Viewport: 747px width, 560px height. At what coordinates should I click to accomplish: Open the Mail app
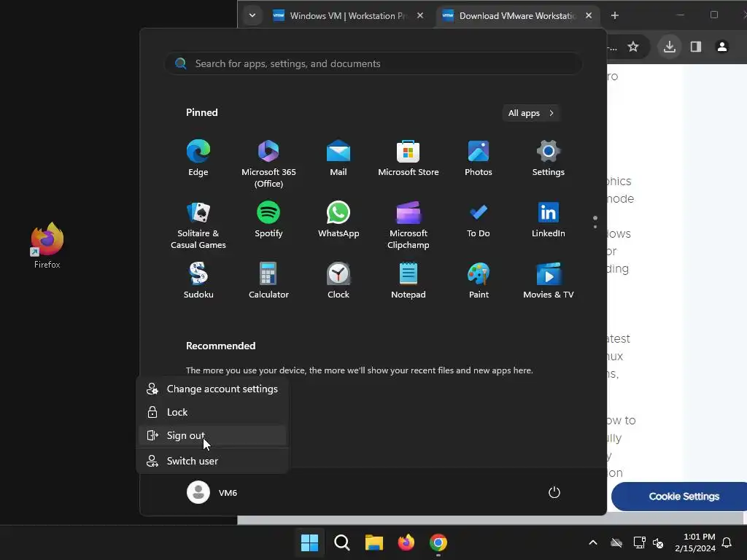point(338,158)
